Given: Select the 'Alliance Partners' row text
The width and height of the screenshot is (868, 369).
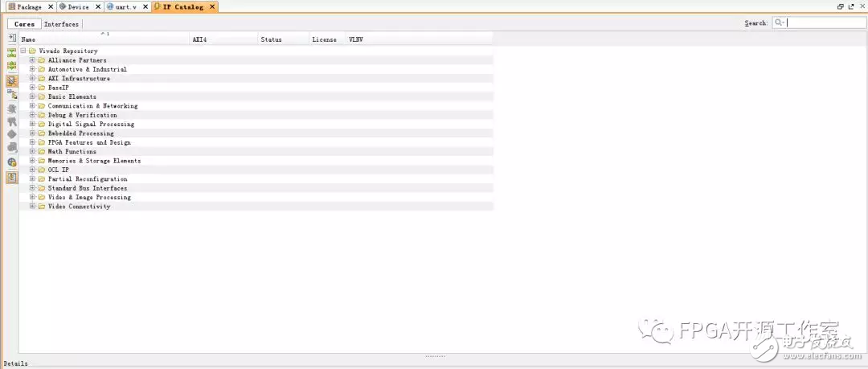Looking at the screenshot, I should [x=77, y=60].
